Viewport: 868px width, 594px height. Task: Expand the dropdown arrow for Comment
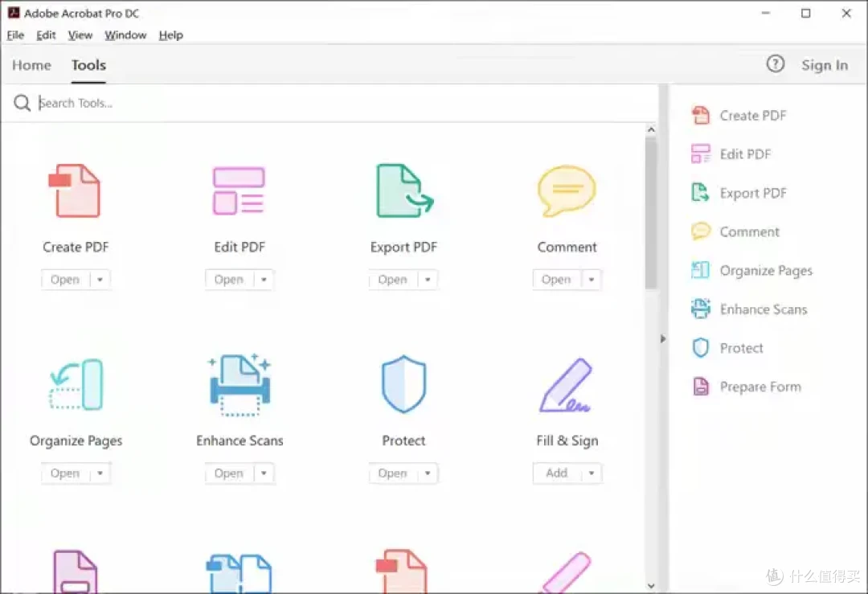click(592, 280)
